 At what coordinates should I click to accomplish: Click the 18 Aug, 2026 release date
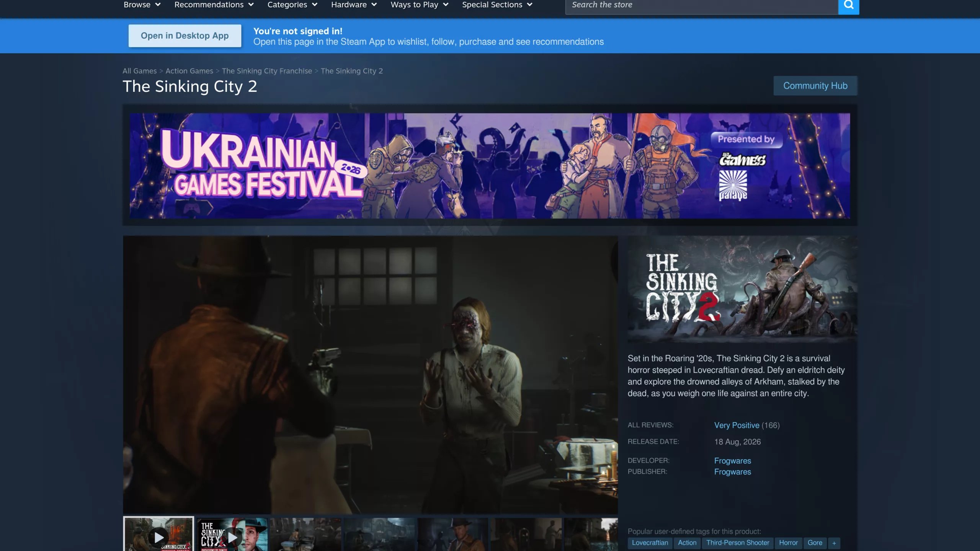(x=737, y=442)
